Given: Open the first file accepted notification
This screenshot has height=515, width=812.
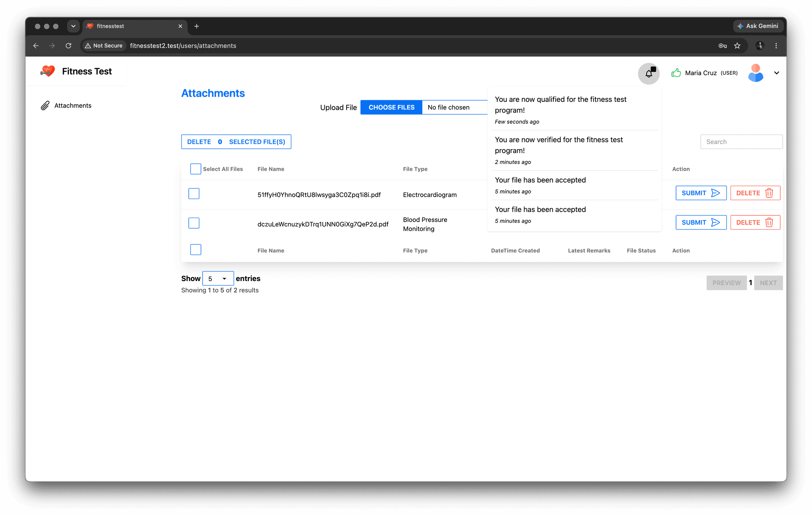Looking at the screenshot, I should 574,185.
